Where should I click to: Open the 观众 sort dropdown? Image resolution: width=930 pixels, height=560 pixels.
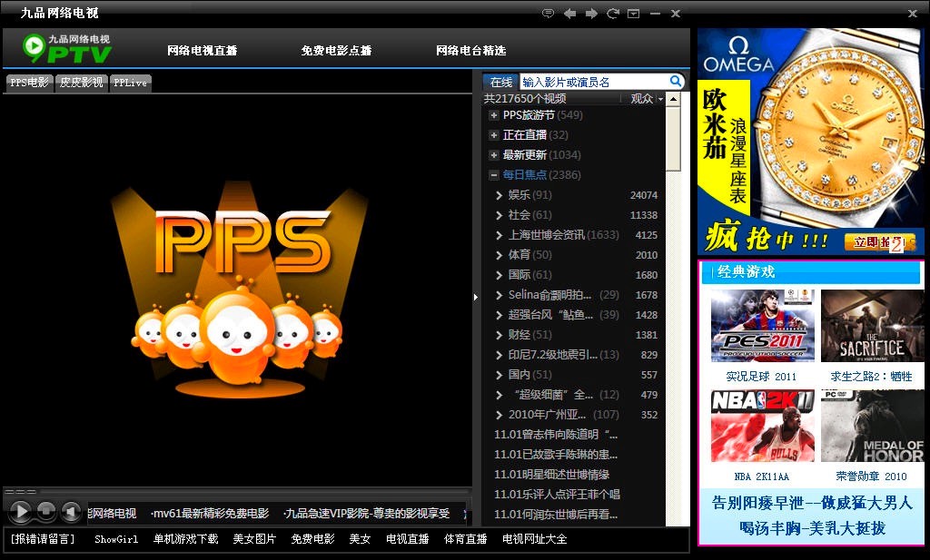click(x=647, y=98)
